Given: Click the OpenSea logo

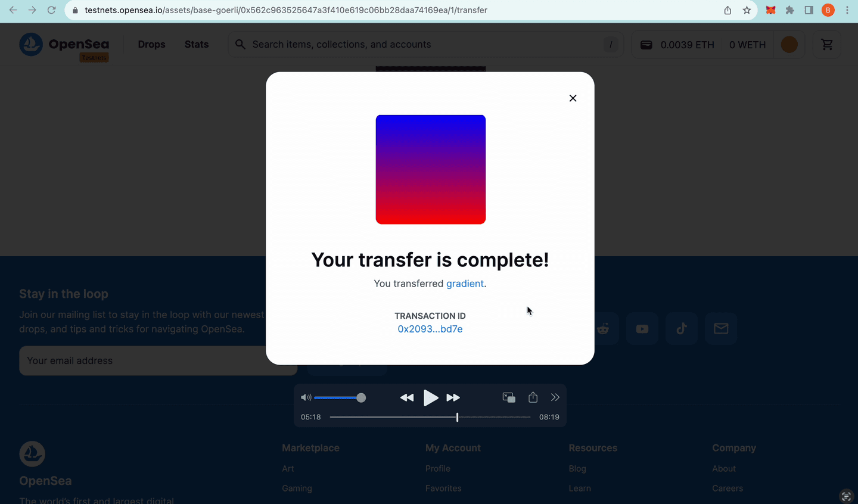Looking at the screenshot, I should (x=64, y=44).
